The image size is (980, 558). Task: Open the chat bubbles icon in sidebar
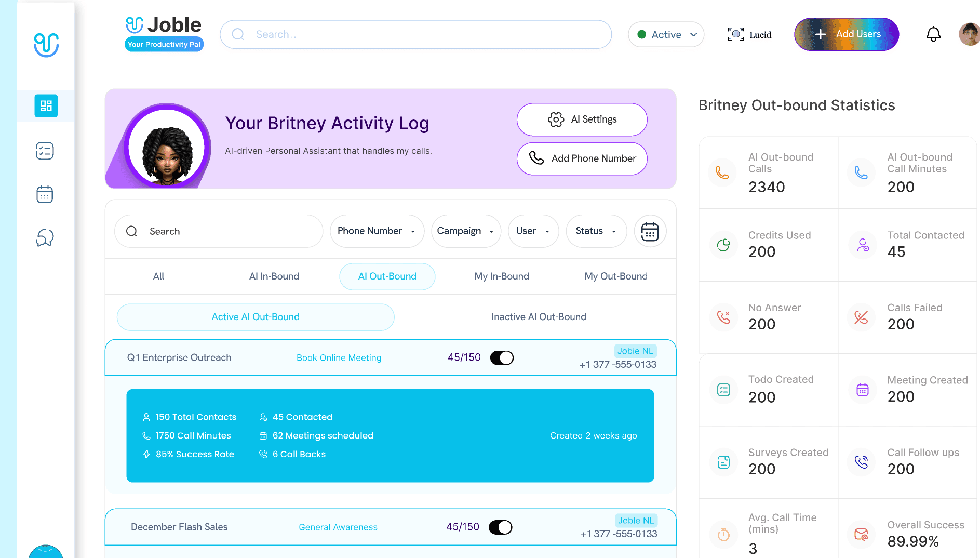coord(45,237)
